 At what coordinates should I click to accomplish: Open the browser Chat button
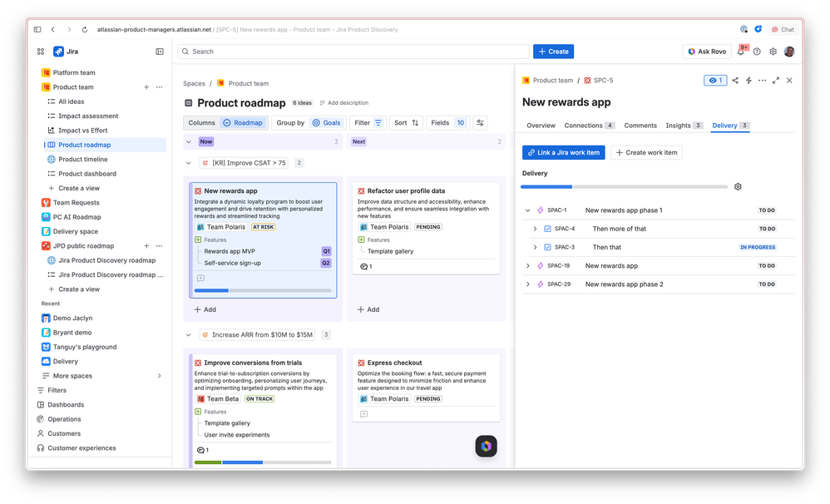click(x=783, y=30)
